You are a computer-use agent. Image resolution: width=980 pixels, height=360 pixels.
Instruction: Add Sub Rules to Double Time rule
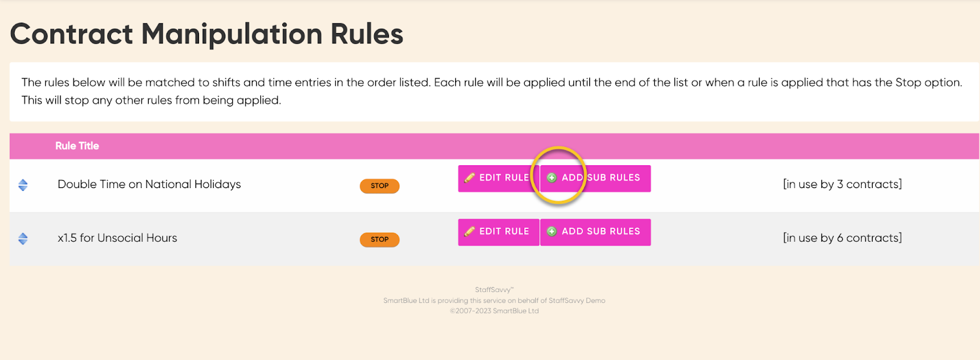coord(595,178)
